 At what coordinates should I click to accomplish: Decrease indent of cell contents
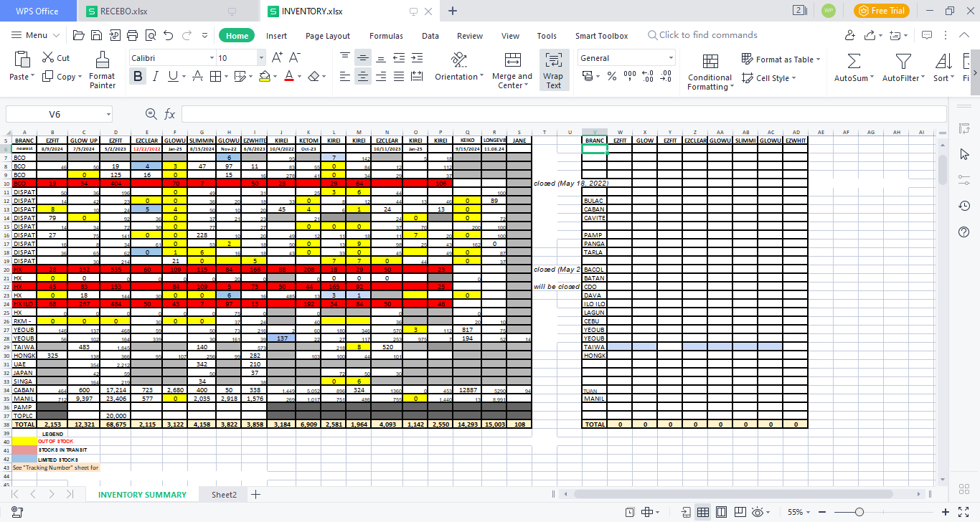coord(398,58)
